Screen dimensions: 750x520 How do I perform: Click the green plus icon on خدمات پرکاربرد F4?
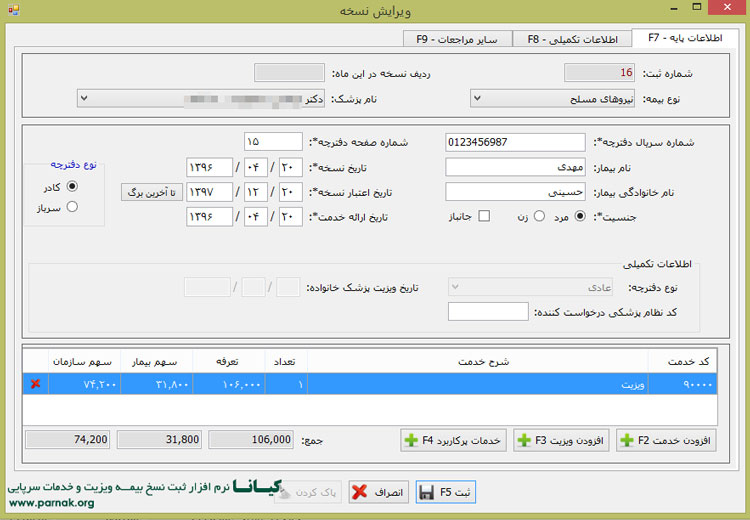pos(410,439)
